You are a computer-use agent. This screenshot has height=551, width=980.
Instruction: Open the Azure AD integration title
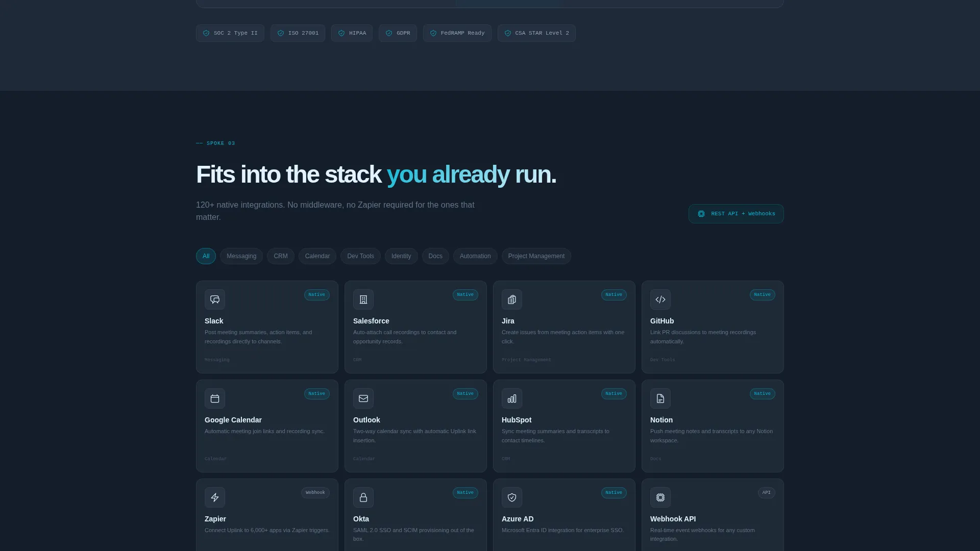tap(518, 519)
